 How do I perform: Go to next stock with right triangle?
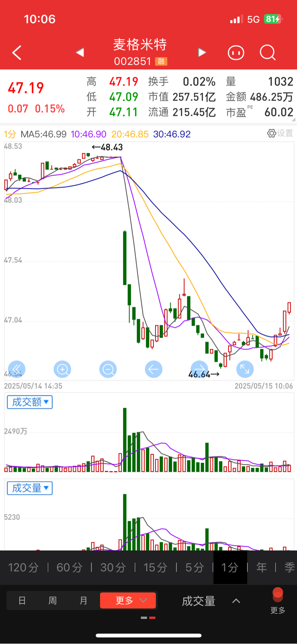201,52
